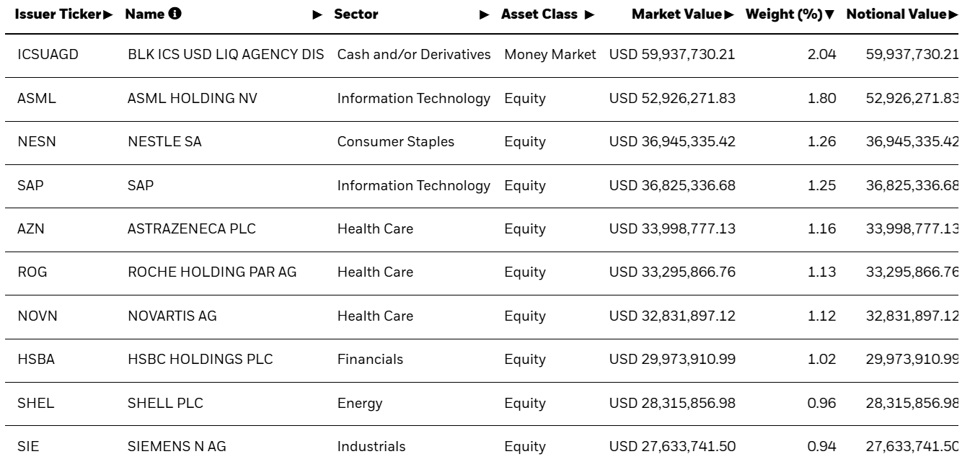Click ASTRAZENECA PLC holding name
This screenshot has width=980, height=467.
point(191,228)
